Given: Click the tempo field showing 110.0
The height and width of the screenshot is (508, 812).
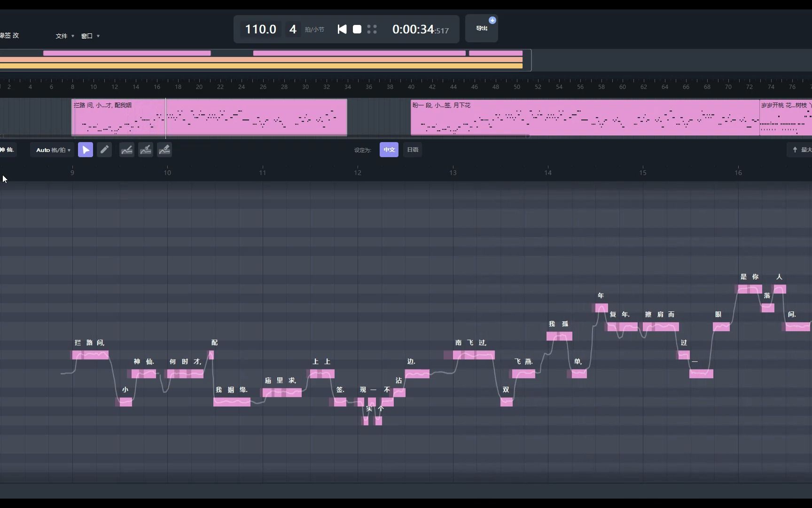Looking at the screenshot, I should point(261,29).
